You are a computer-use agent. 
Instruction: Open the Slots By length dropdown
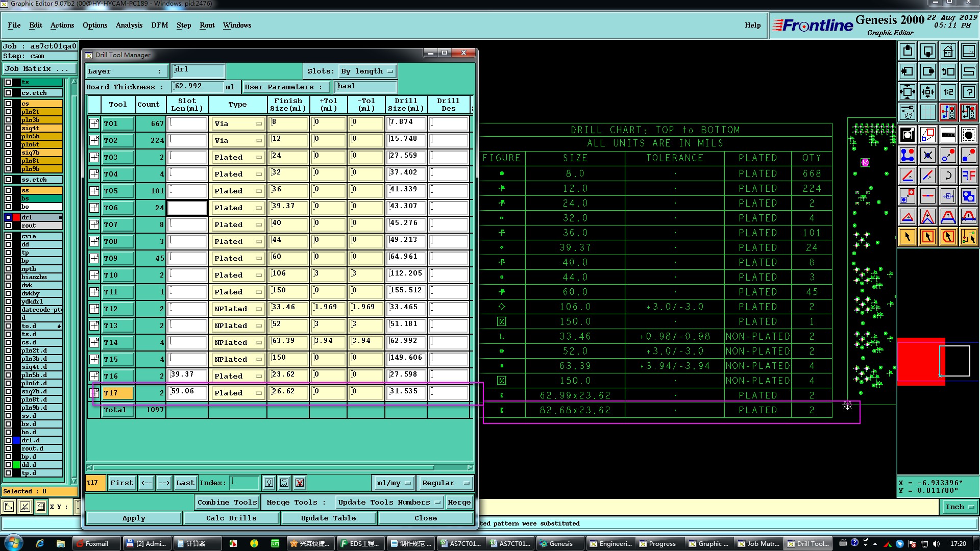pyautogui.click(x=367, y=71)
